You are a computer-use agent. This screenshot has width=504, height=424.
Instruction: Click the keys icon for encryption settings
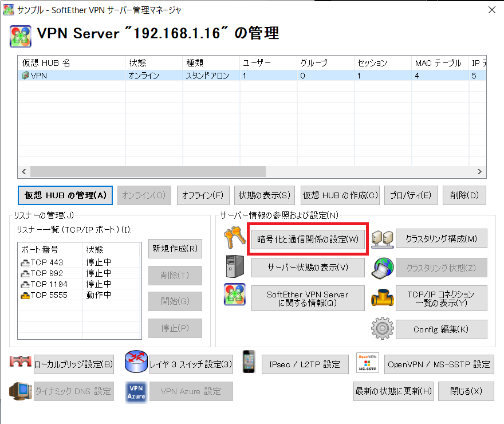(235, 238)
